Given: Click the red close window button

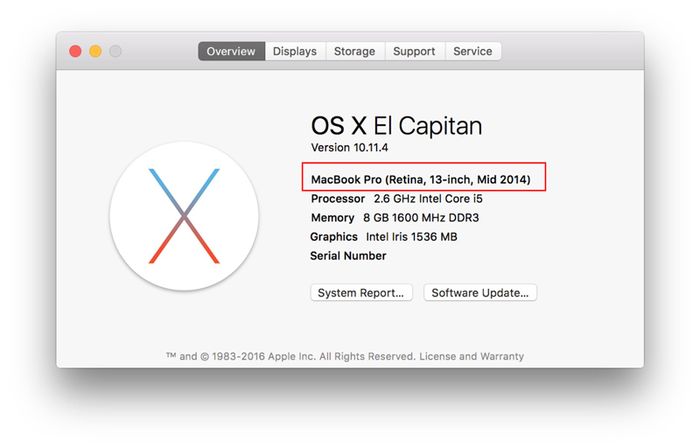Looking at the screenshot, I should pyautogui.click(x=75, y=51).
